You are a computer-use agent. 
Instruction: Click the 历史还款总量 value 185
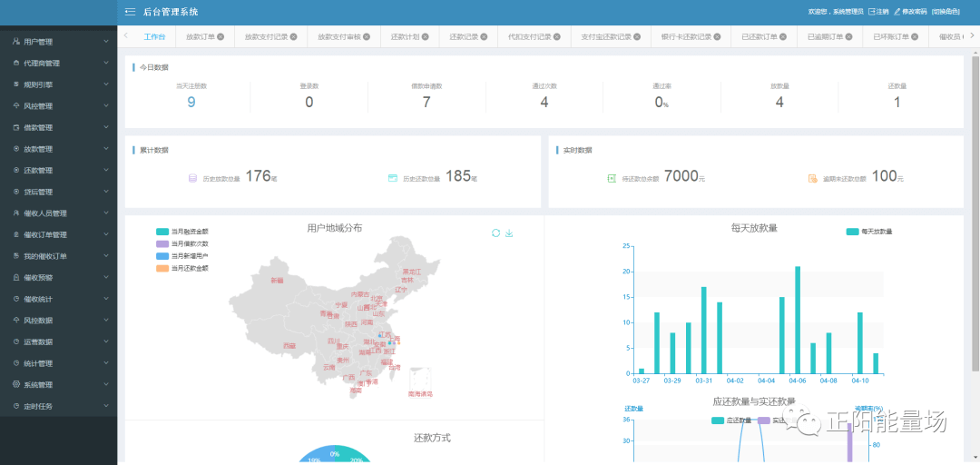coord(458,176)
